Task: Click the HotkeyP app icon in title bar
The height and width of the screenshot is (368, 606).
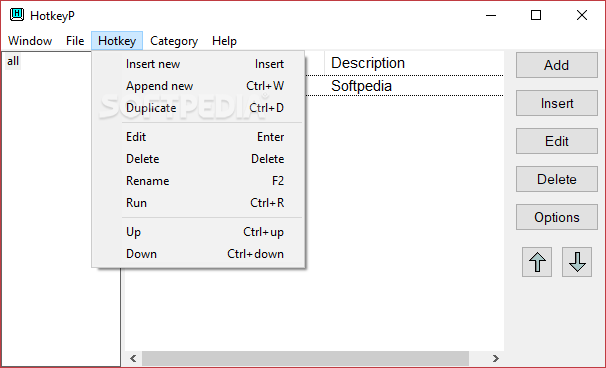Action: coord(17,15)
